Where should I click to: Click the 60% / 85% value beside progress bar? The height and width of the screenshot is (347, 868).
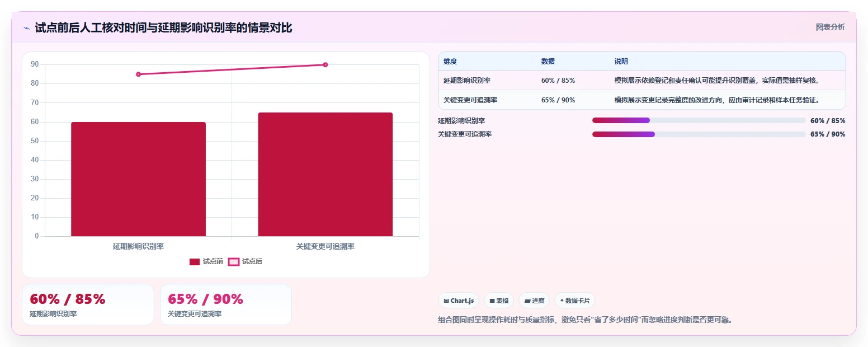pyautogui.click(x=828, y=120)
